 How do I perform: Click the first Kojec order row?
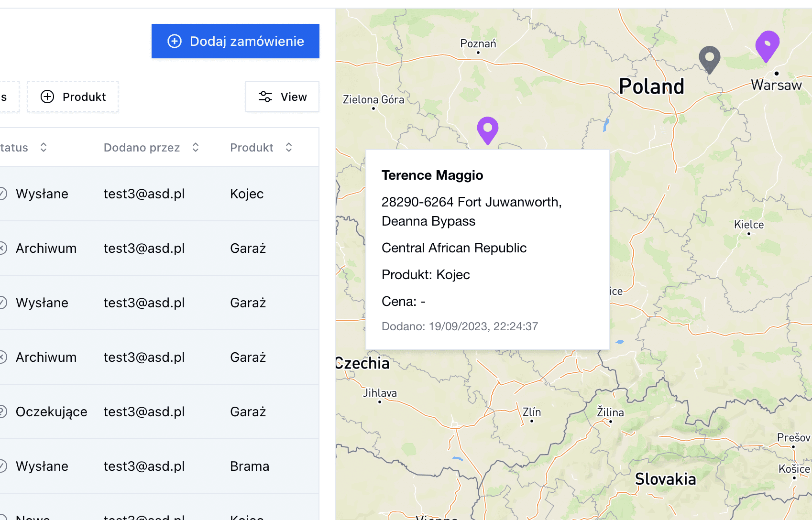pyautogui.click(x=159, y=194)
